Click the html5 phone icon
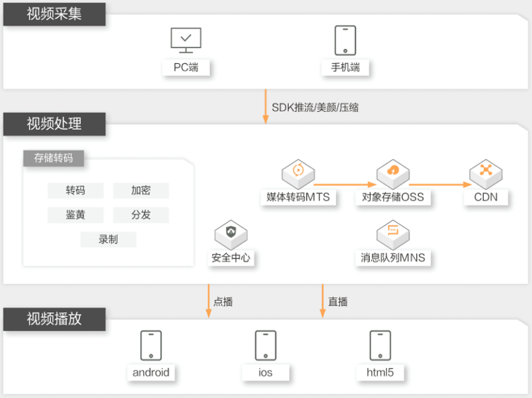 coord(380,345)
